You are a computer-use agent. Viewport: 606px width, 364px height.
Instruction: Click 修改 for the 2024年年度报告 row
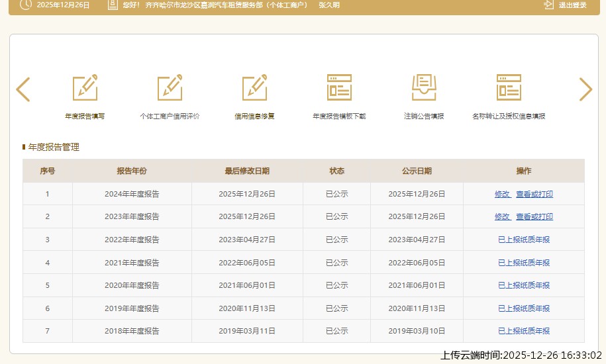(503, 194)
